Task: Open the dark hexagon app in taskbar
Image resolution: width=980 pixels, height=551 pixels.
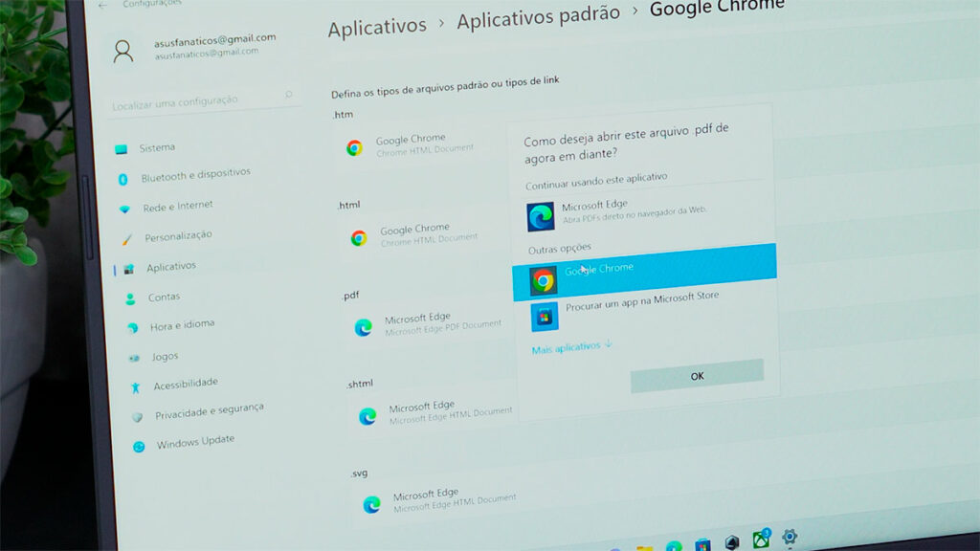Action: click(x=732, y=541)
